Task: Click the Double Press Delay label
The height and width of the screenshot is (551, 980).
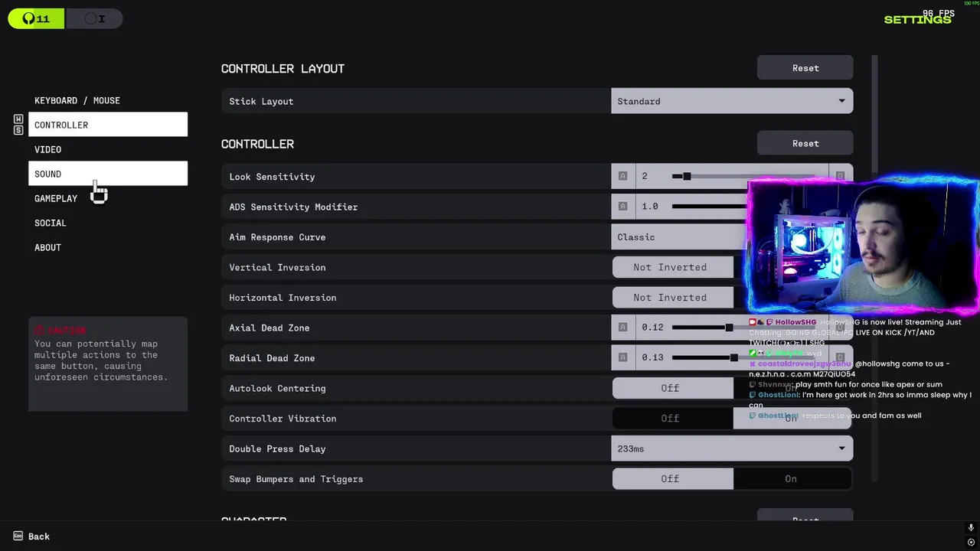Action: pyautogui.click(x=277, y=448)
